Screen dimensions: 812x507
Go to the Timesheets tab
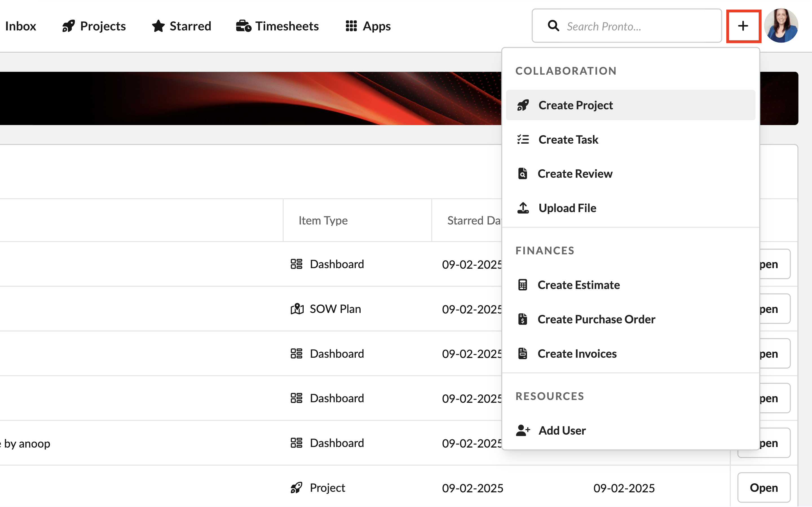tap(277, 26)
